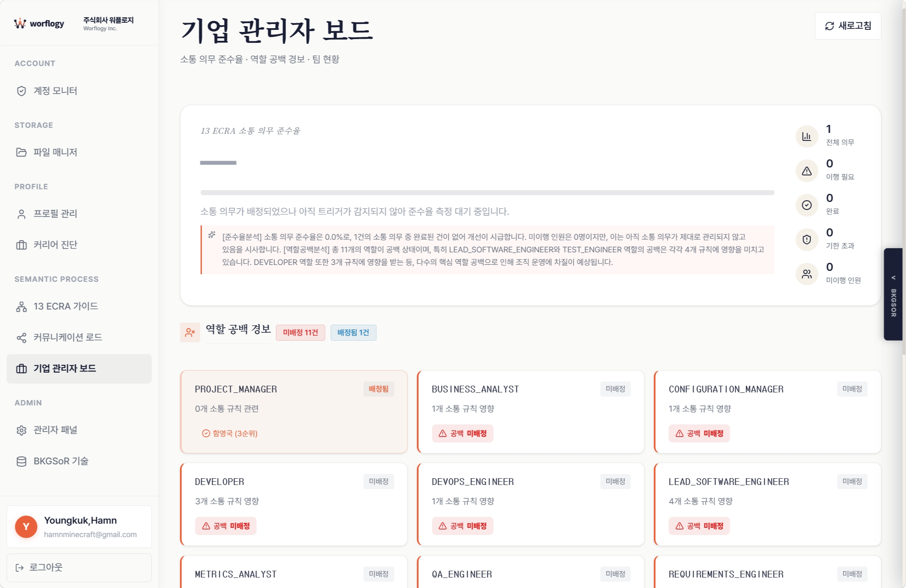Click the shield icon beside 계정 모니터
Screen dimensions: 906x588
click(x=21, y=91)
